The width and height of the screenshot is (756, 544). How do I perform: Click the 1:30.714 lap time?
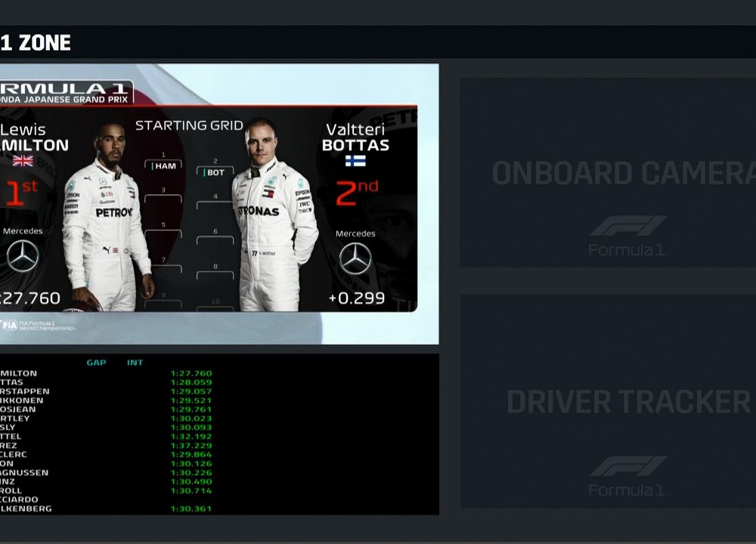(191, 490)
